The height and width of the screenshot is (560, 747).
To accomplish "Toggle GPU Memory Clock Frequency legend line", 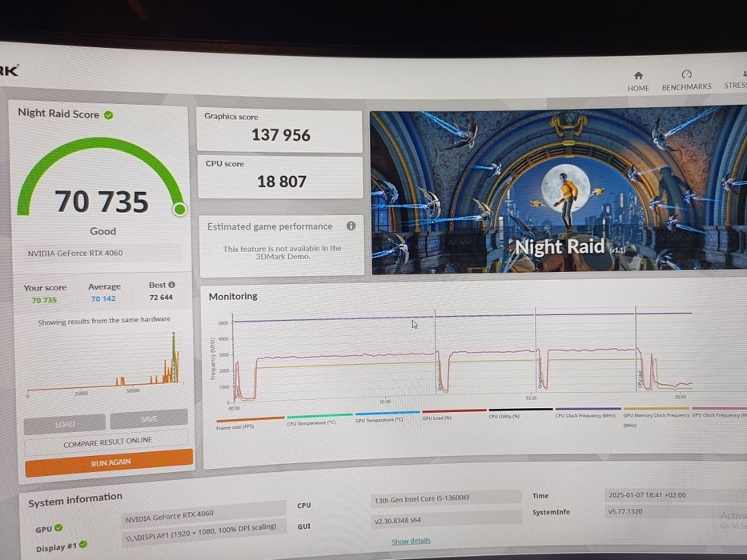I will click(x=657, y=408).
